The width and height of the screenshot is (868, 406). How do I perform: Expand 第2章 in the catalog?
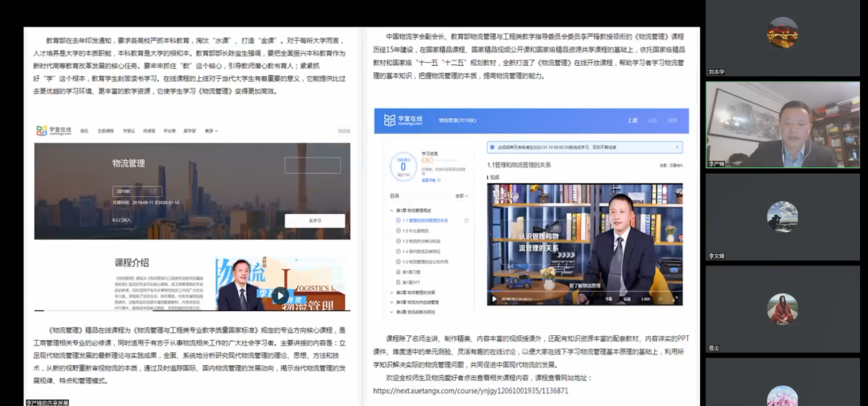[x=414, y=293]
